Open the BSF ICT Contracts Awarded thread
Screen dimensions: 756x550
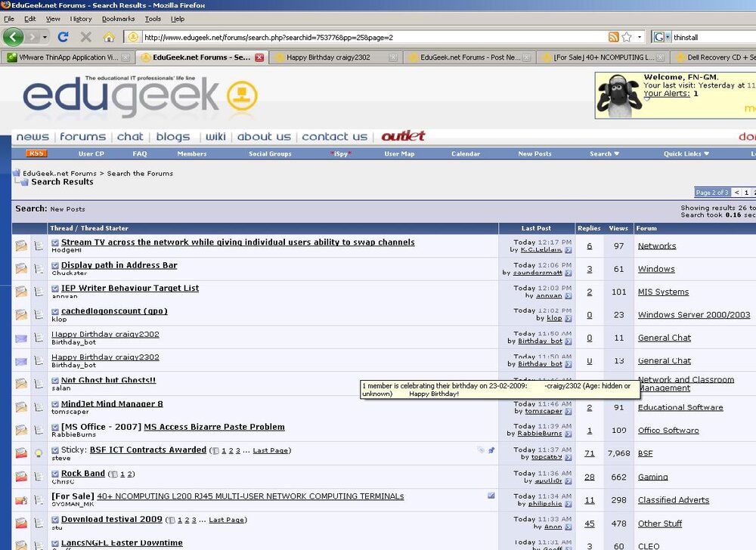pyautogui.click(x=148, y=450)
